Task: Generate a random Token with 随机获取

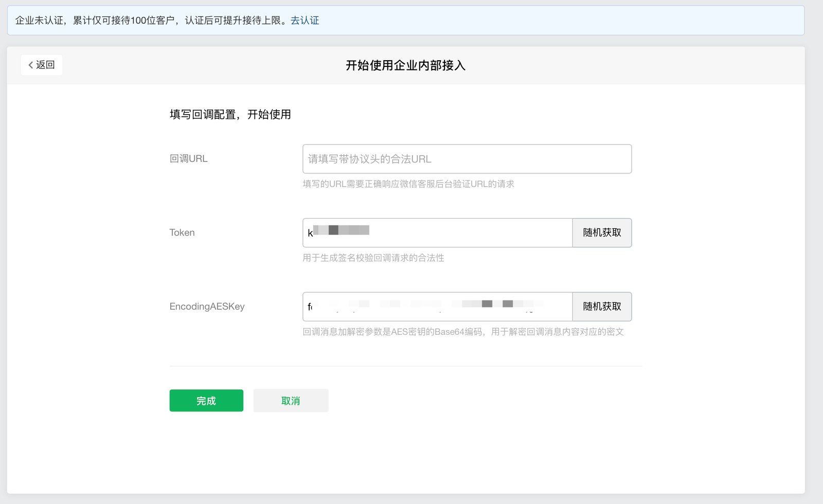Action: (x=602, y=233)
